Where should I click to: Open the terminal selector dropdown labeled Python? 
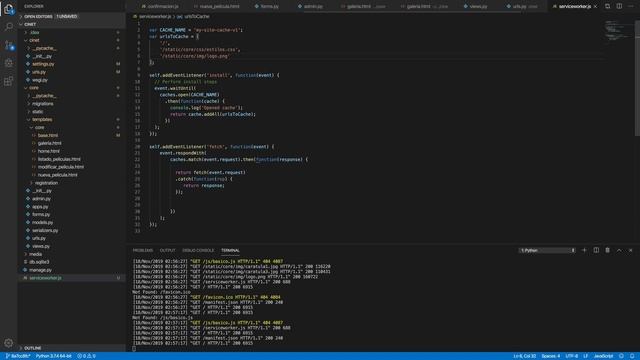(x=547, y=250)
